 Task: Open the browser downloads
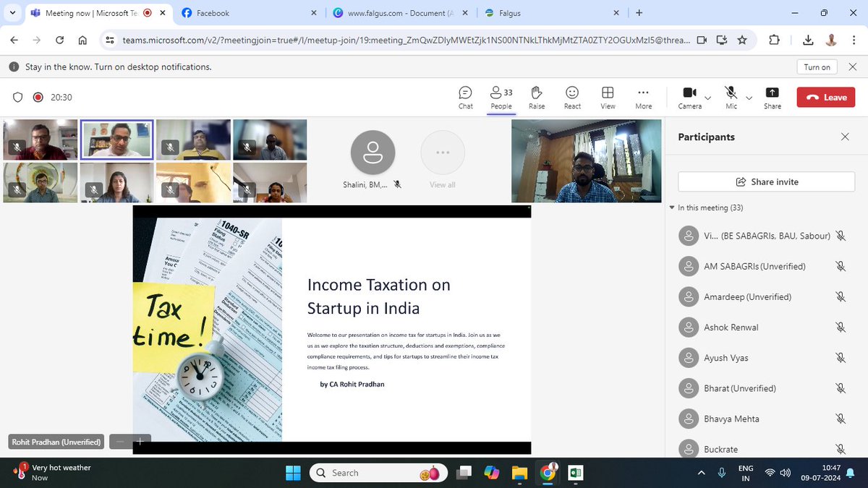(808, 40)
